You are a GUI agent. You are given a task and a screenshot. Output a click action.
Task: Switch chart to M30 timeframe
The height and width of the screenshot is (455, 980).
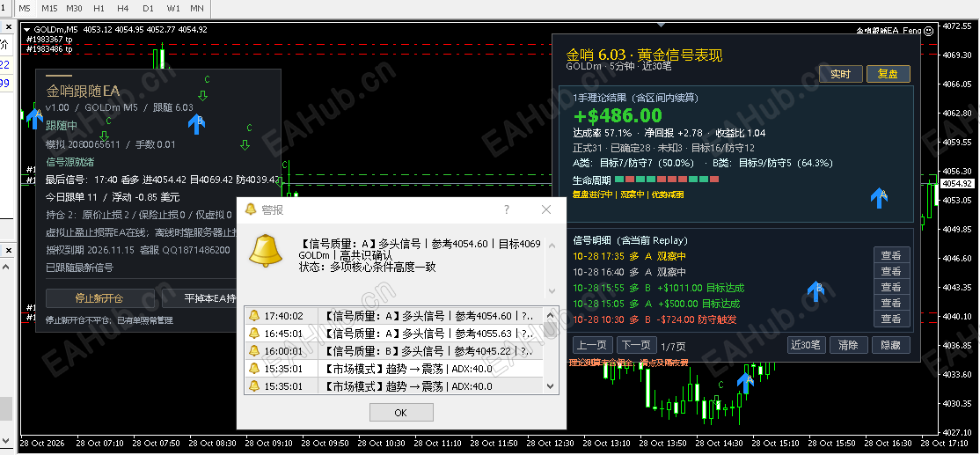coord(74,8)
